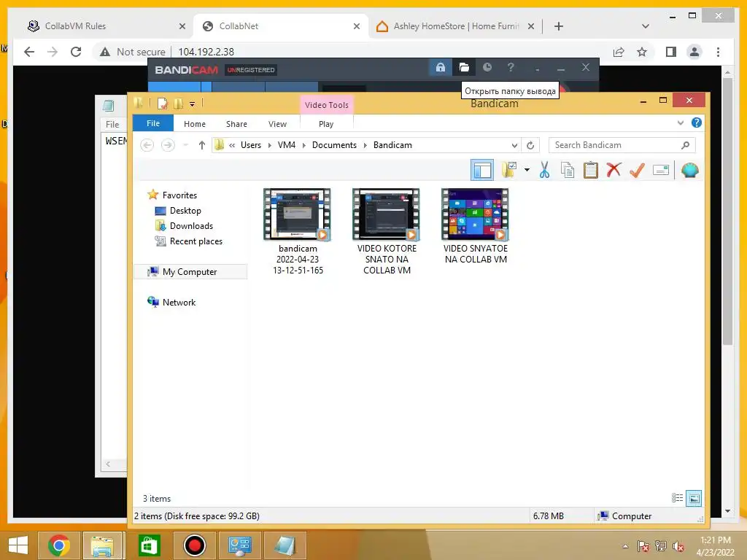Switch to the CollabVM Rules browser tab
The height and width of the screenshot is (560, 747).
pyautogui.click(x=107, y=26)
